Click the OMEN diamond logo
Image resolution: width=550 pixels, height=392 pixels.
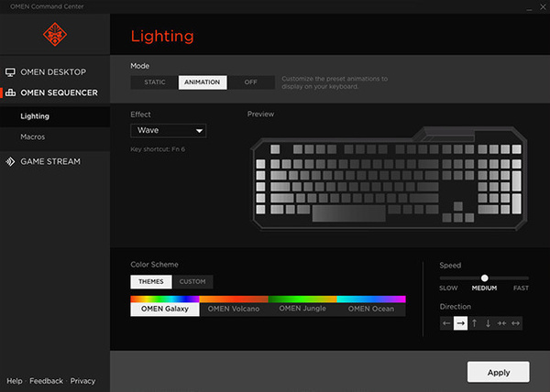(x=55, y=34)
